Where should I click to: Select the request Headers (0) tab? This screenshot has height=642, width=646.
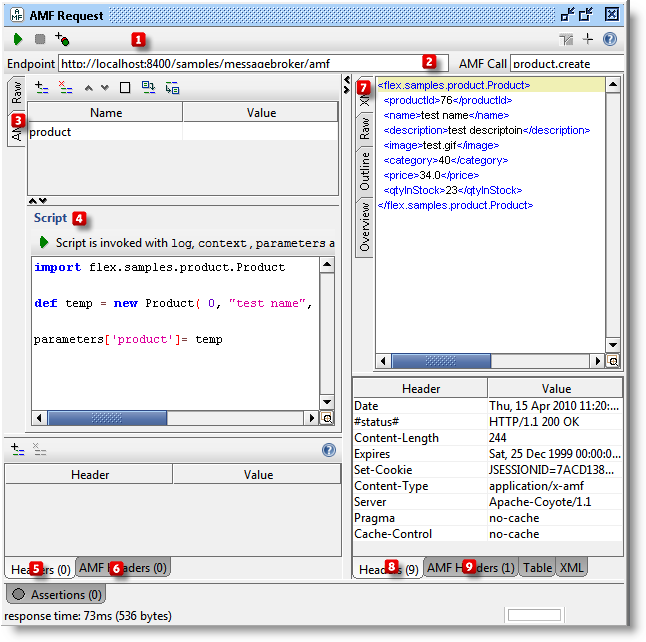[40, 569]
